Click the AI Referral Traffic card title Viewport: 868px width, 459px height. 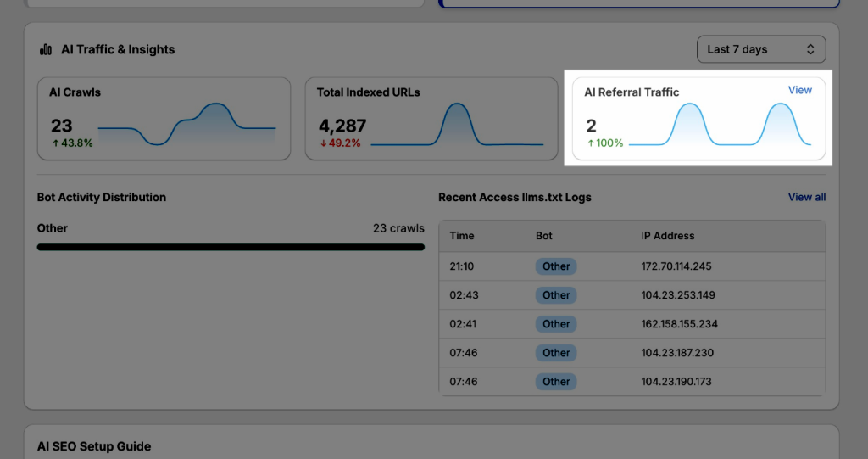tap(632, 92)
